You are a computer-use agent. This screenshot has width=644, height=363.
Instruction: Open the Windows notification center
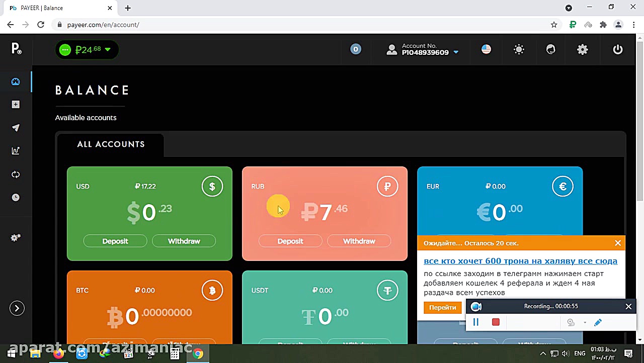[x=628, y=353]
